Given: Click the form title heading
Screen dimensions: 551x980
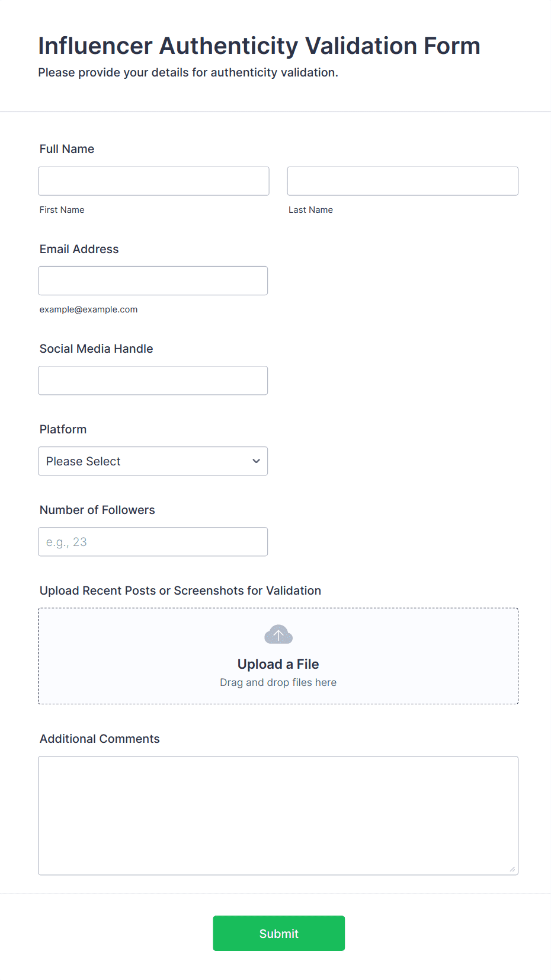Looking at the screenshot, I should [x=259, y=46].
